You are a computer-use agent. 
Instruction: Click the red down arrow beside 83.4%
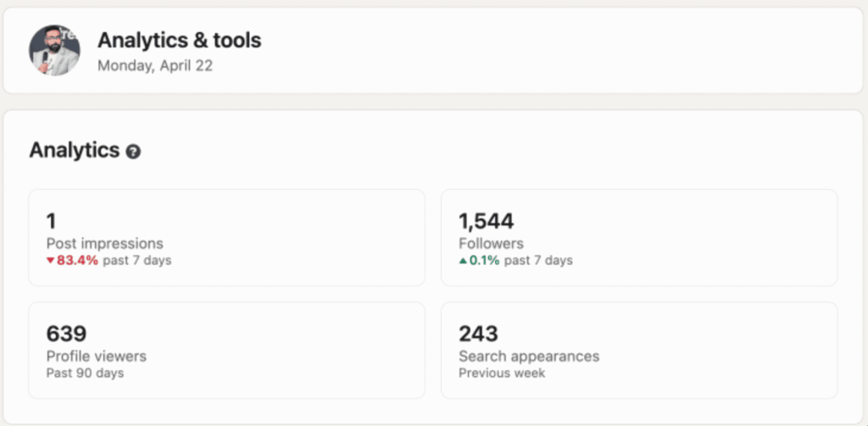point(51,261)
